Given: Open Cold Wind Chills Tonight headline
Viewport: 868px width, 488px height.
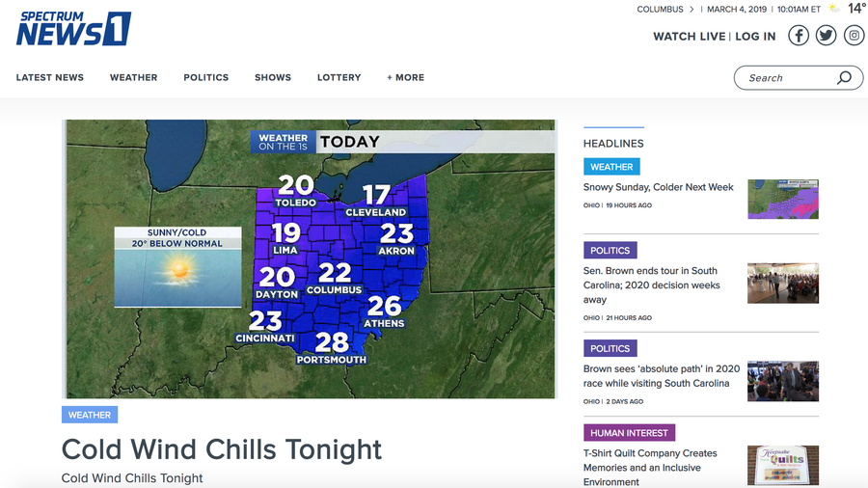Looking at the screenshot, I should pyautogui.click(x=222, y=449).
